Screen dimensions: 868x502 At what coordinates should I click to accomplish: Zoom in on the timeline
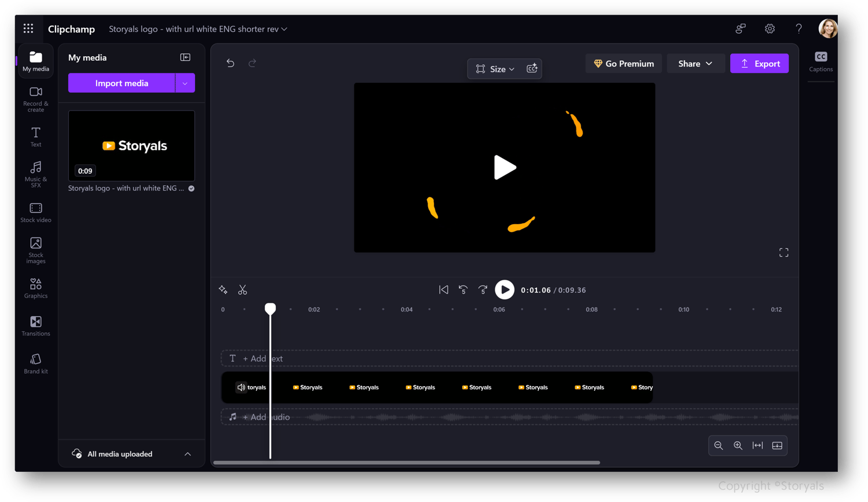738,446
